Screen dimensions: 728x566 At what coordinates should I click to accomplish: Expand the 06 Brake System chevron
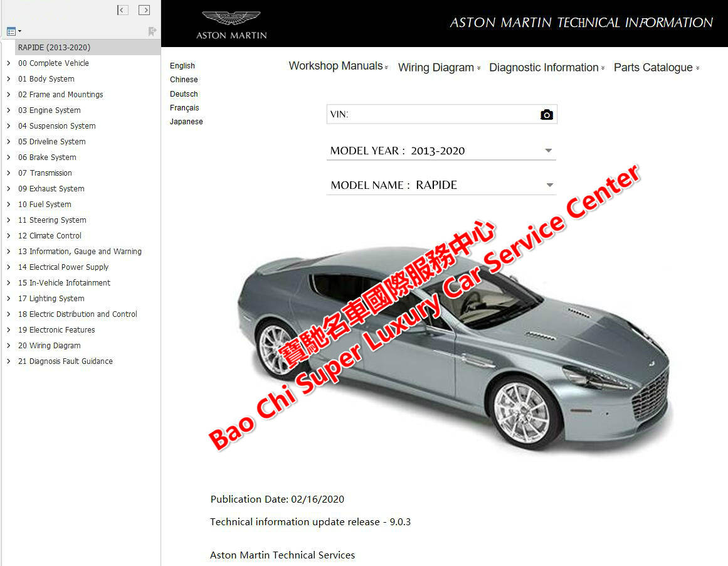pos(8,157)
